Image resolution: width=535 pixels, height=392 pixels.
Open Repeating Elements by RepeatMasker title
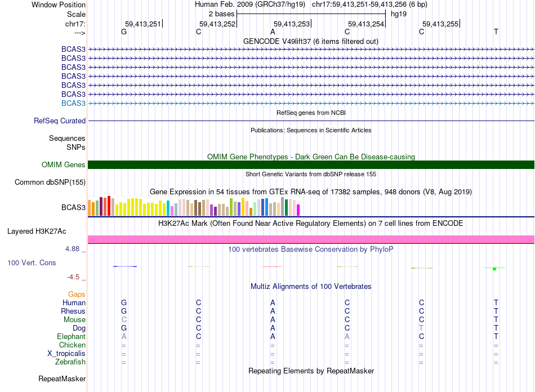coord(311,371)
